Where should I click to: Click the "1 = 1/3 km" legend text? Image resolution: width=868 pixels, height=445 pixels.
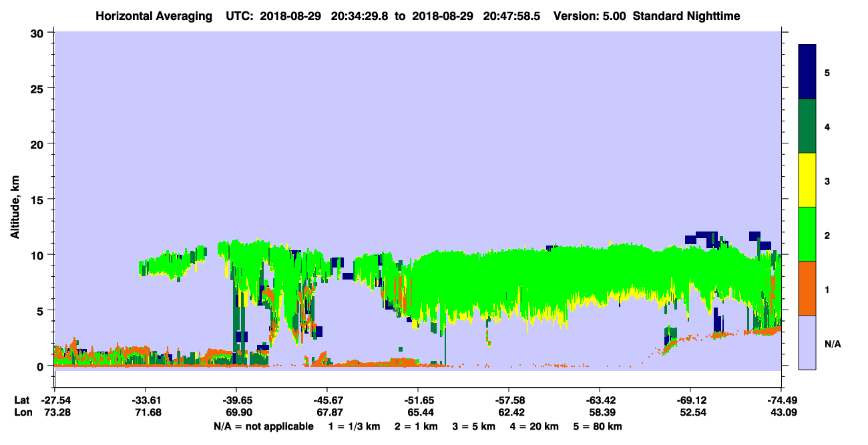tap(353, 426)
